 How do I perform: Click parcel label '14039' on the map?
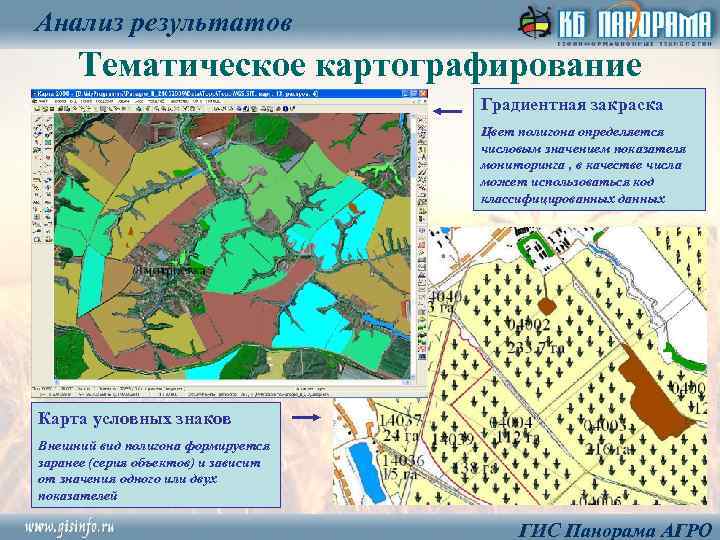coord(453,439)
